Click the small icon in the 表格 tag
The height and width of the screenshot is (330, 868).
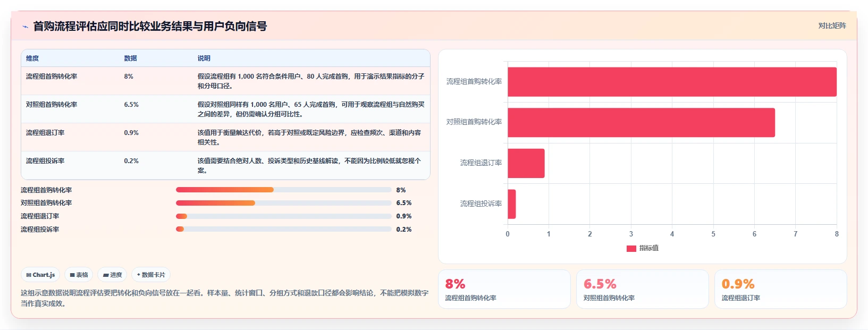pyautogui.click(x=72, y=275)
